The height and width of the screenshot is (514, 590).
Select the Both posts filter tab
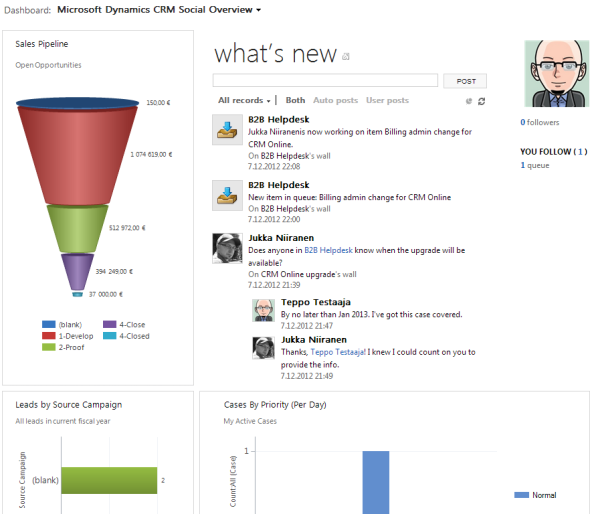click(295, 100)
